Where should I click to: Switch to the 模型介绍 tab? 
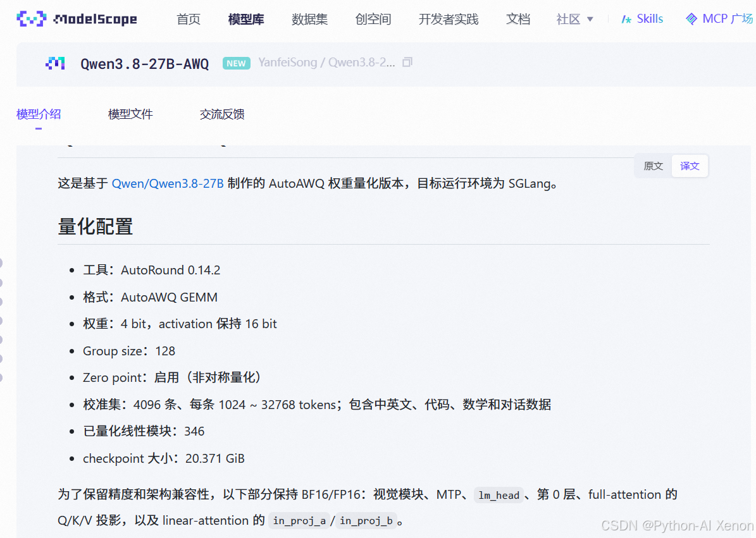pos(39,114)
